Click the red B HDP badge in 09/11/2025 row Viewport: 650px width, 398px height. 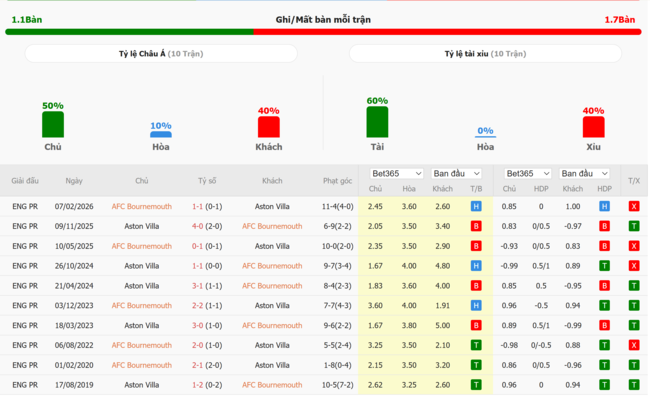pos(604,226)
